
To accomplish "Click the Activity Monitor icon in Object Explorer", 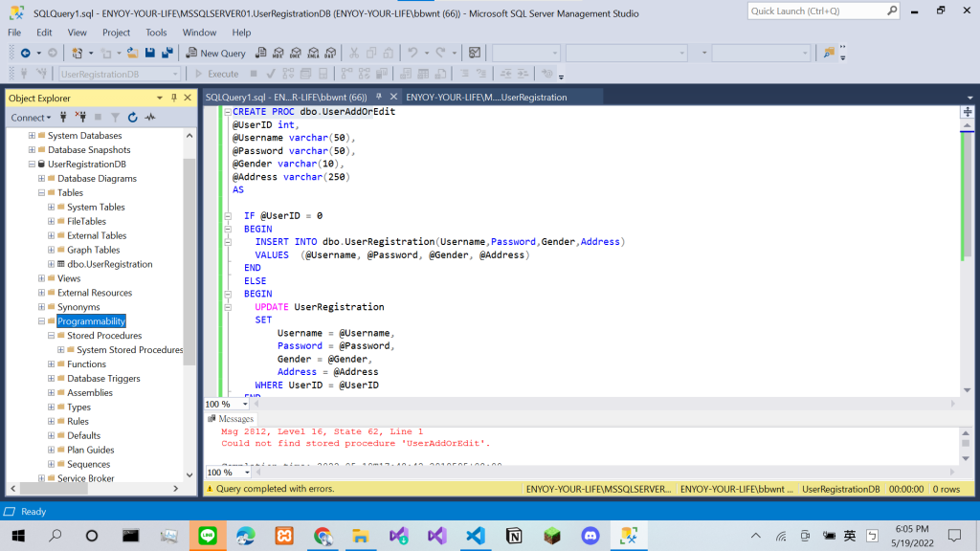I will click(x=150, y=117).
